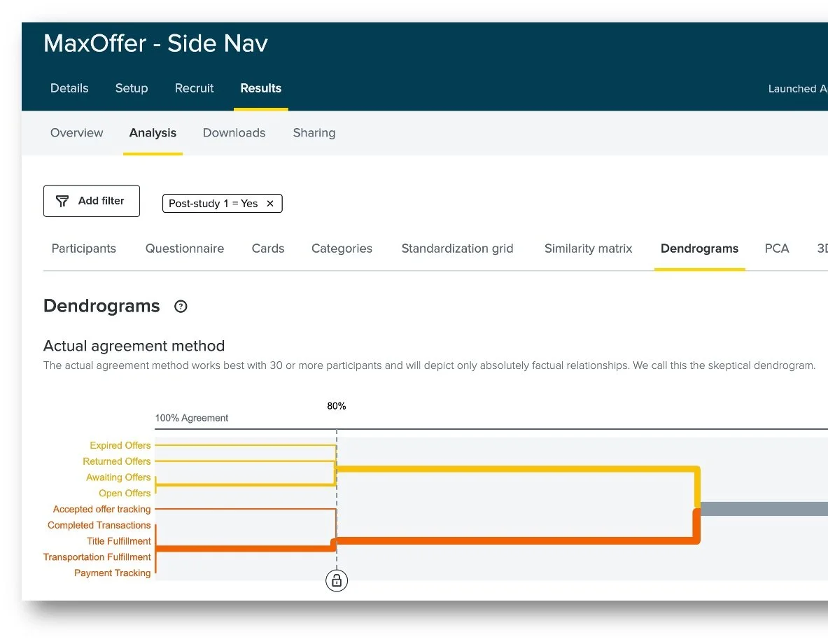Click the Accepted offer tracking label

(x=101, y=509)
